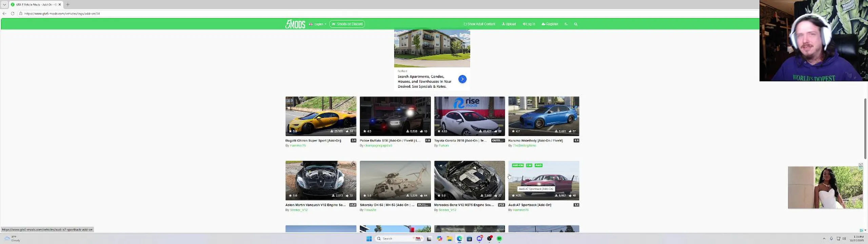
Task: Open the Kuruma WideBody thumbnail
Action: tap(544, 116)
